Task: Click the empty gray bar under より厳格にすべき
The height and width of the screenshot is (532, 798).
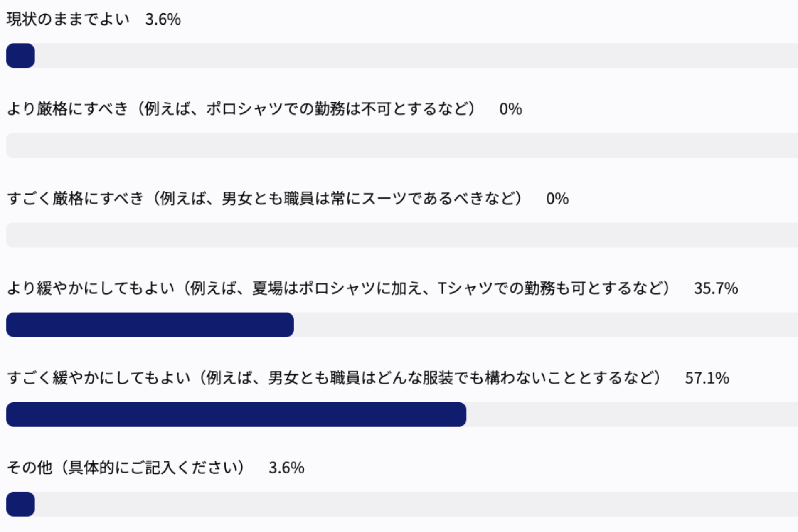Action: [x=399, y=145]
